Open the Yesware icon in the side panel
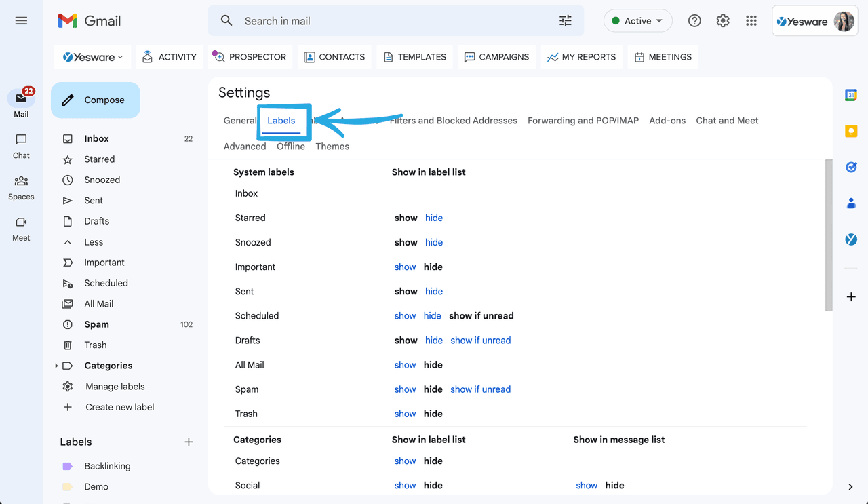Viewport: 868px width, 504px height. click(x=850, y=239)
